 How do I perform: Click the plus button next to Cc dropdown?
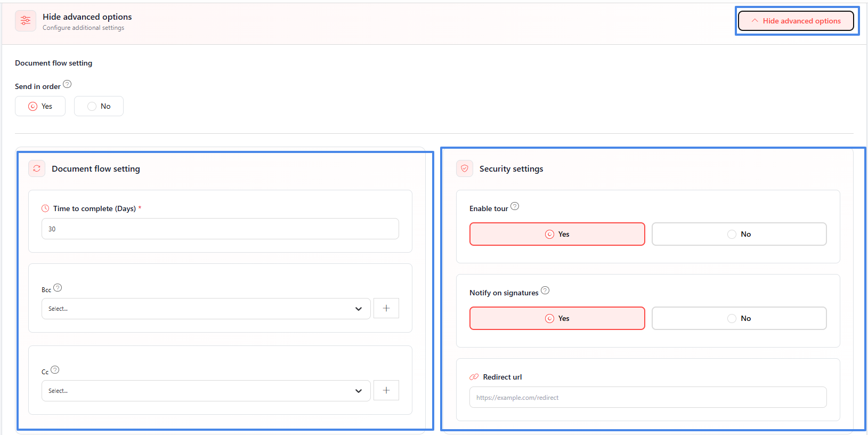[386, 390]
